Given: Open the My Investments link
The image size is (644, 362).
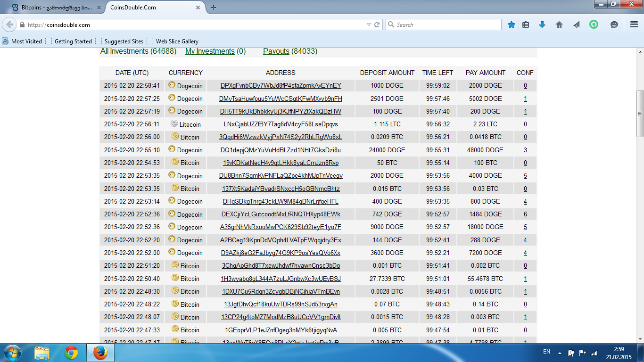Looking at the screenshot, I should coord(210,51).
